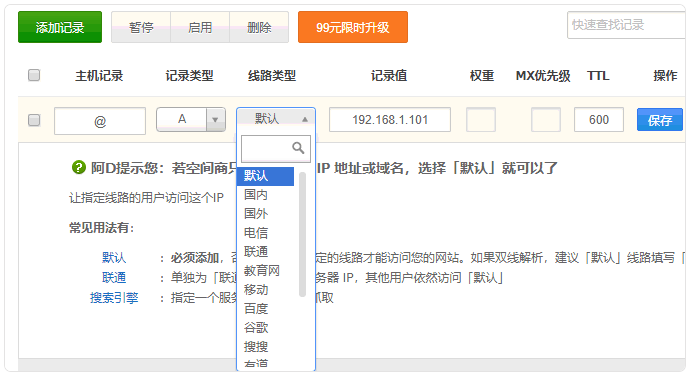Select 联通 in the dropdown list

265,252
